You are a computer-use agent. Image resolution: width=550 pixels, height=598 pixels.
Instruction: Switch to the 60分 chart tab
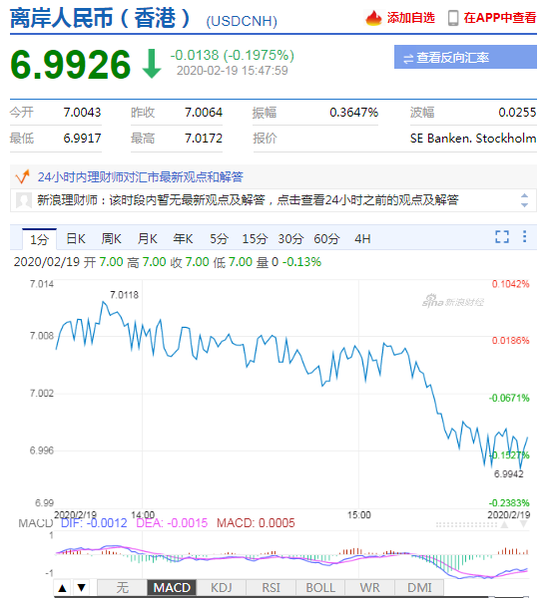click(326, 239)
